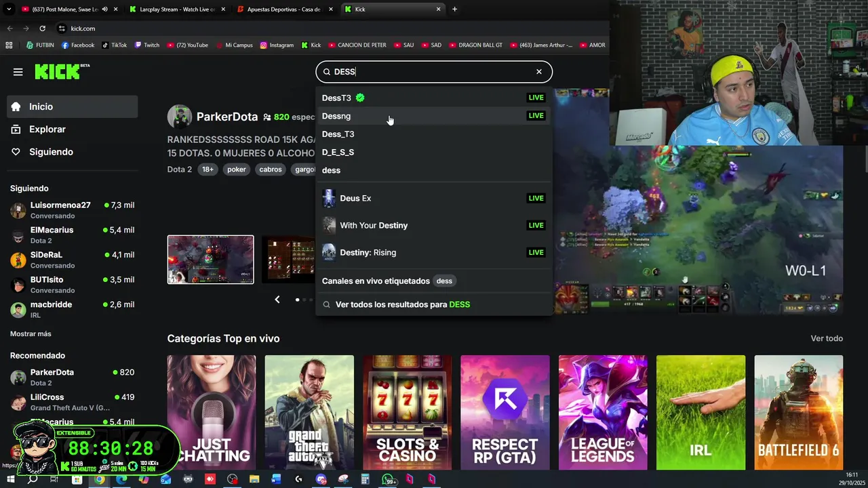The height and width of the screenshot is (488, 868).
Task: Select the lowercase dess suggestion
Action: tap(434, 170)
